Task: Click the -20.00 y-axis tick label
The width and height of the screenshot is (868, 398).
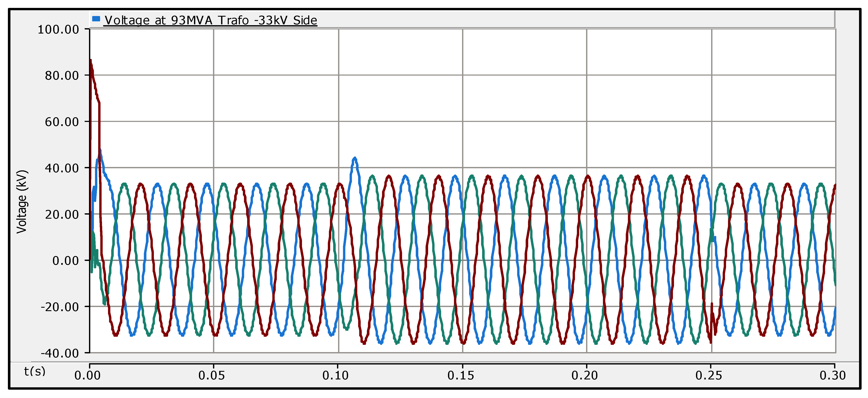Action: click(60, 307)
